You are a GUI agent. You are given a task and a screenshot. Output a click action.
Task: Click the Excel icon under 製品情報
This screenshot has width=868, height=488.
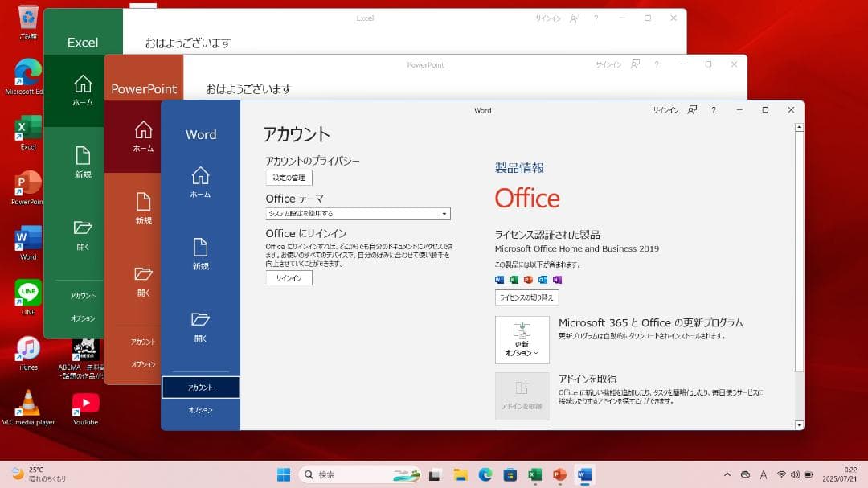click(514, 279)
